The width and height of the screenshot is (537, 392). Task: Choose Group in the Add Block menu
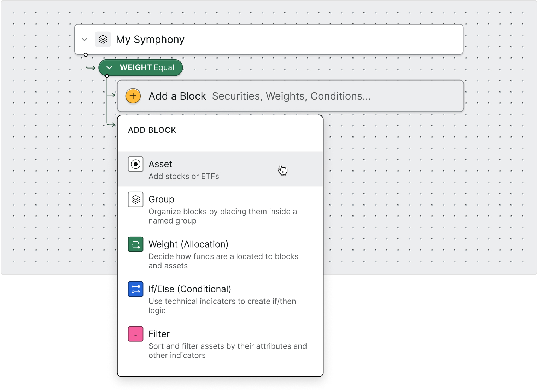pos(220,209)
